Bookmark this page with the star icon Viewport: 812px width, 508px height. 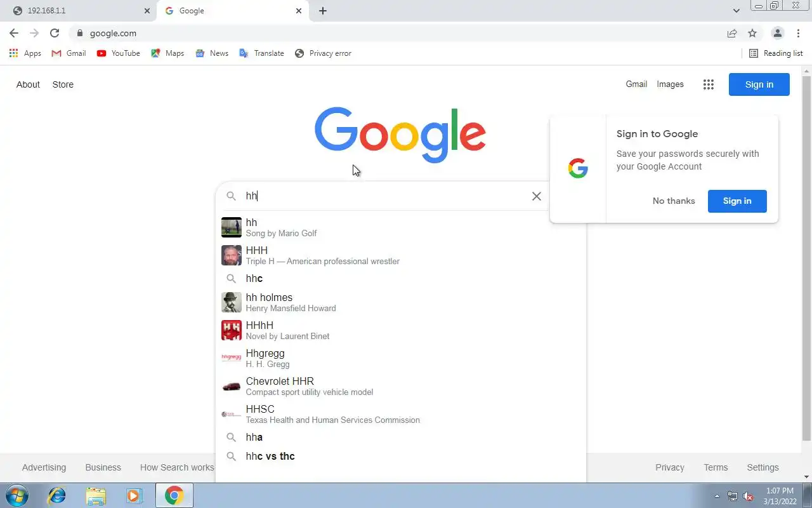click(752, 33)
